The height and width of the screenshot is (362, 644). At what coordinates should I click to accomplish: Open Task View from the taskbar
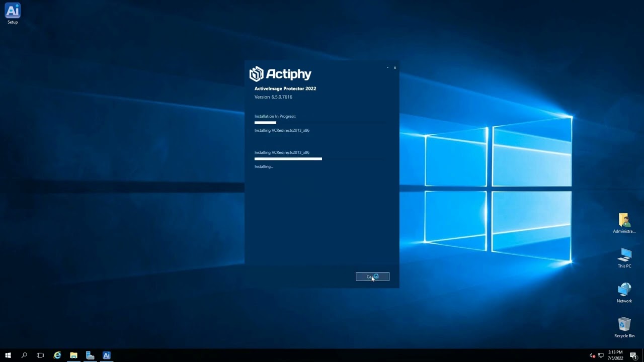pos(40,355)
